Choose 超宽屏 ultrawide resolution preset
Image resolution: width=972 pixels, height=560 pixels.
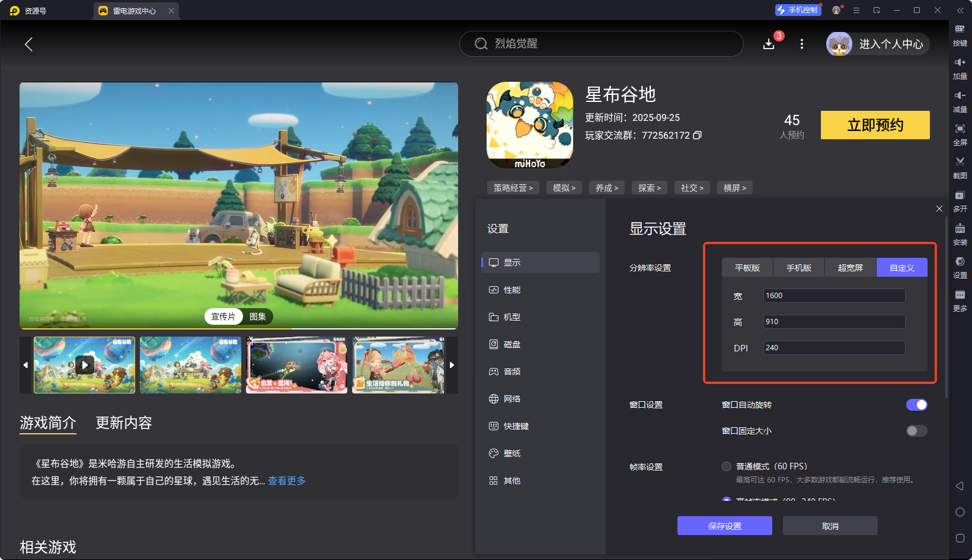click(x=850, y=267)
